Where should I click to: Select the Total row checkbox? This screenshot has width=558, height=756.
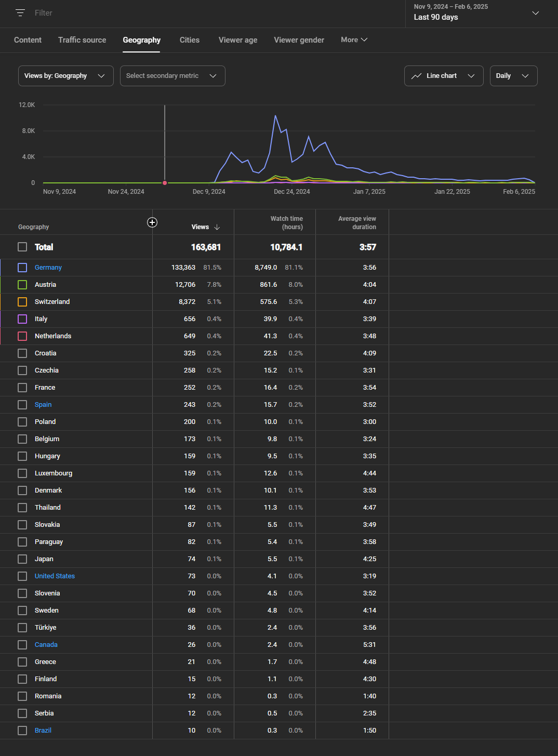(22, 247)
